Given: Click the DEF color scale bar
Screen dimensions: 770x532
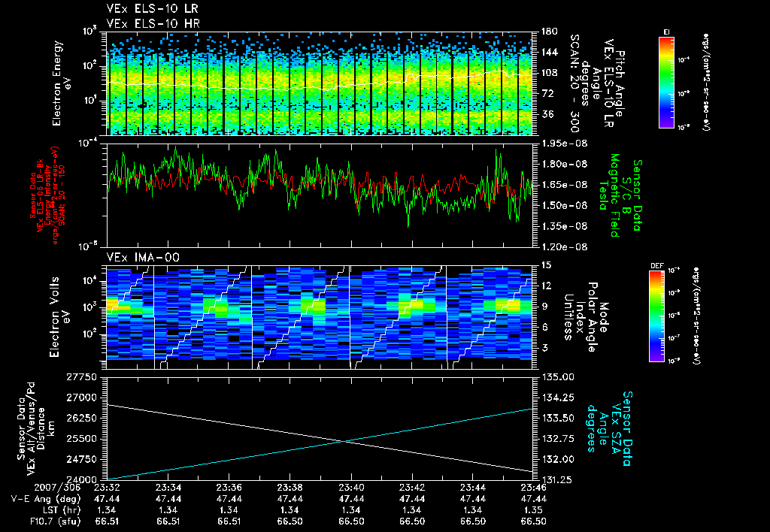Looking at the screenshot, I should point(656,316).
